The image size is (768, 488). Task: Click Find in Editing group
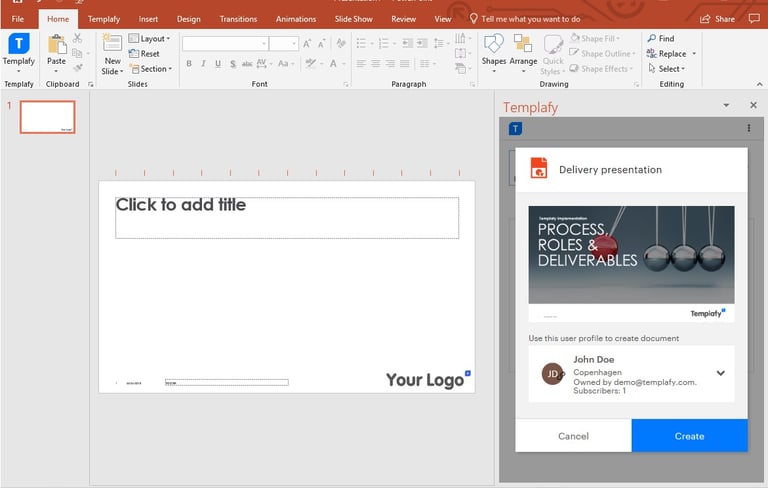[x=661, y=38]
